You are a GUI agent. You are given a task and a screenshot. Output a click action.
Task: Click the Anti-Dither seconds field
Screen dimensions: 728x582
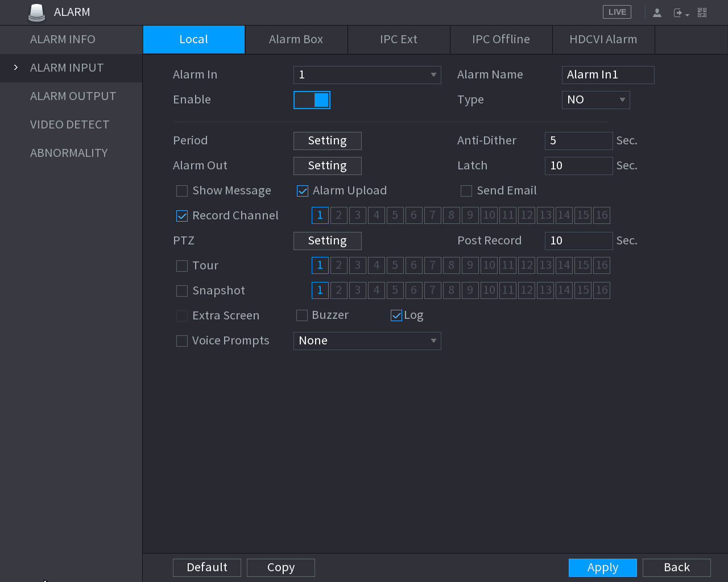(579, 141)
